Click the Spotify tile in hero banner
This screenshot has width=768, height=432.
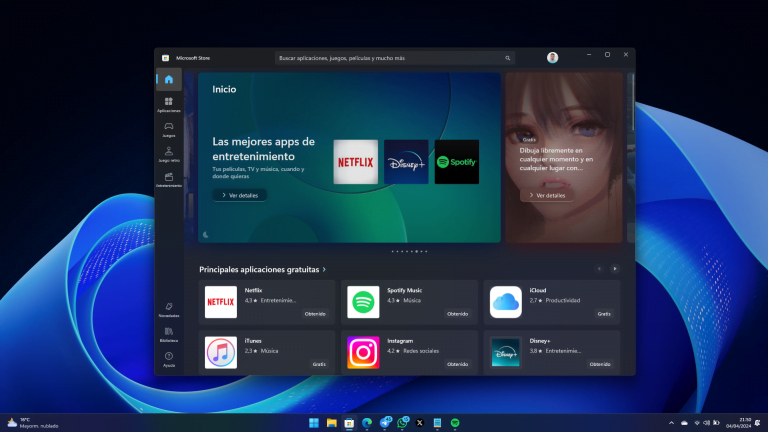(456, 162)
